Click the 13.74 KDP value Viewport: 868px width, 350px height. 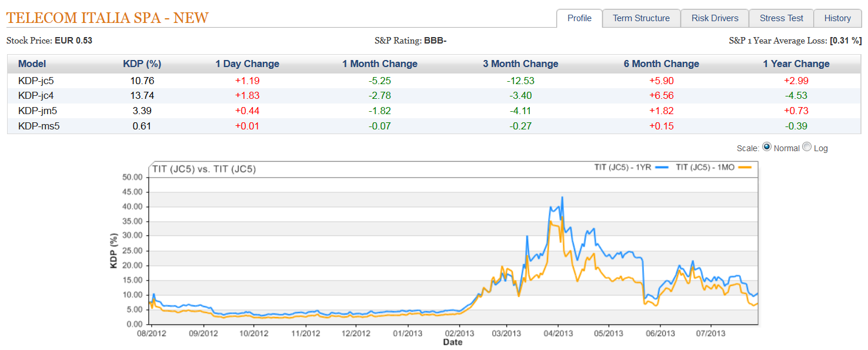[142, 95]
